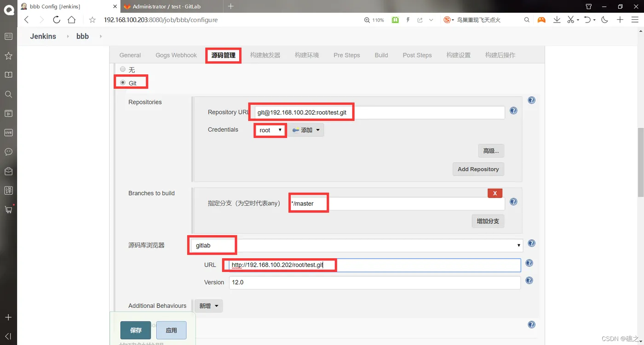
Task: Bookmark this page with the star icon
Action: pyautogui.click(x=92, y=20)
